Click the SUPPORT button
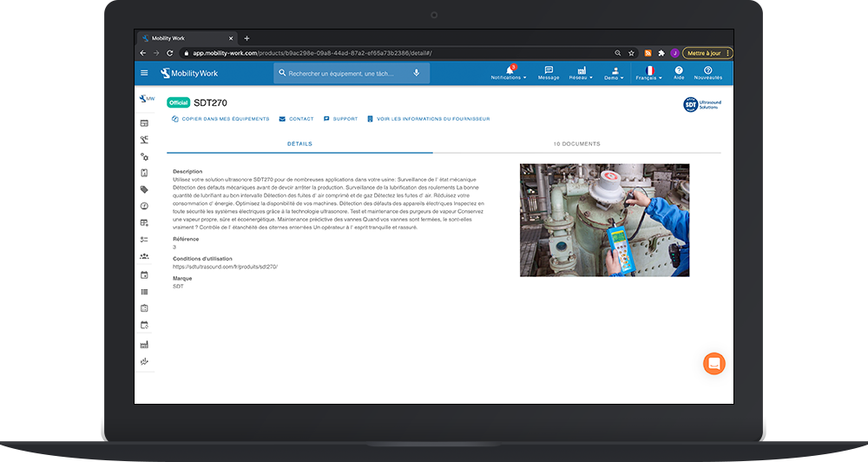The height and width of the screenshot is (462, 868). [x=340, y=119]
